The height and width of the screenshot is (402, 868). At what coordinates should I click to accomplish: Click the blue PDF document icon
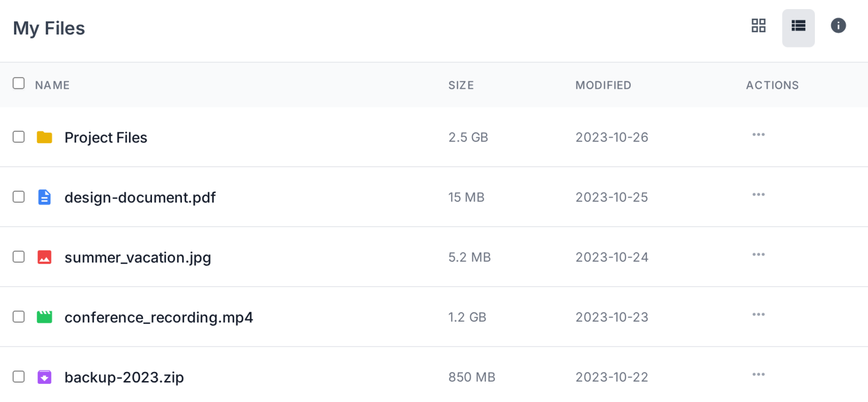click(44, 197)
